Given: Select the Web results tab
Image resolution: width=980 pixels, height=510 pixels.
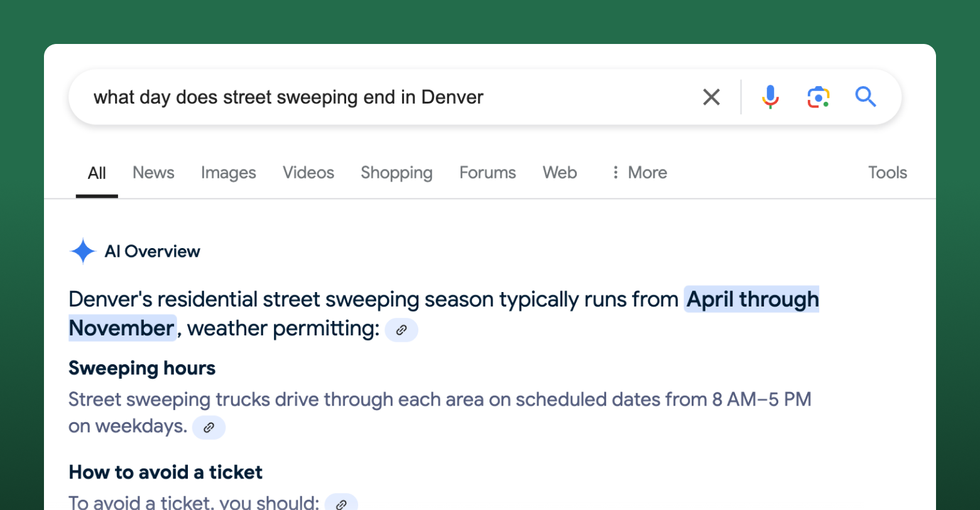Looking at the screenshot, I should [x=560, y=172].
